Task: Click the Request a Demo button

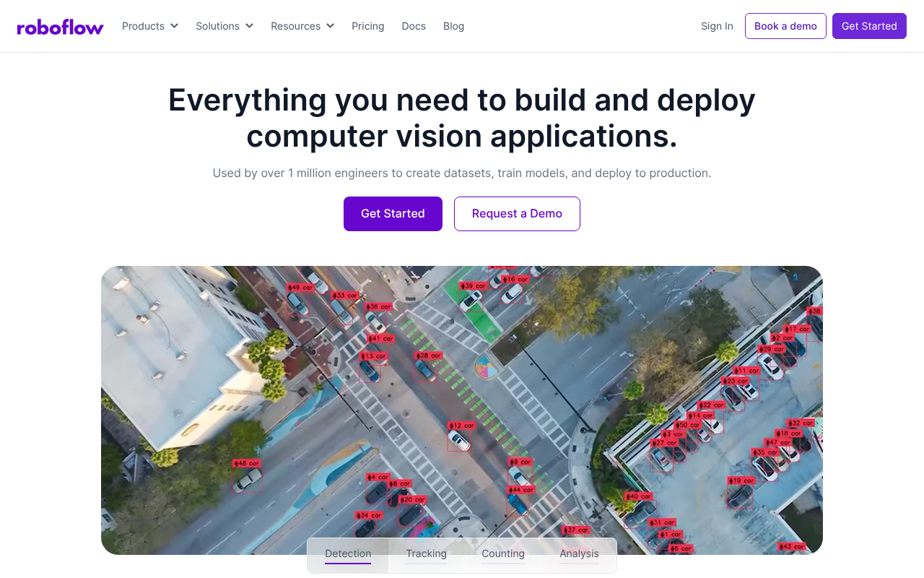Action: 517,213
